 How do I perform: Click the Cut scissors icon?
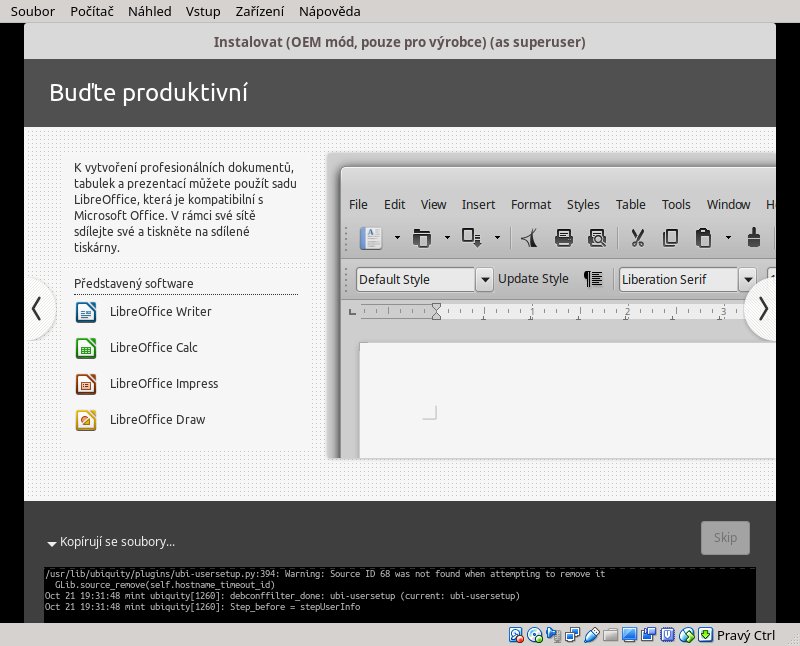pyautogui.click(x=638, y=238)
